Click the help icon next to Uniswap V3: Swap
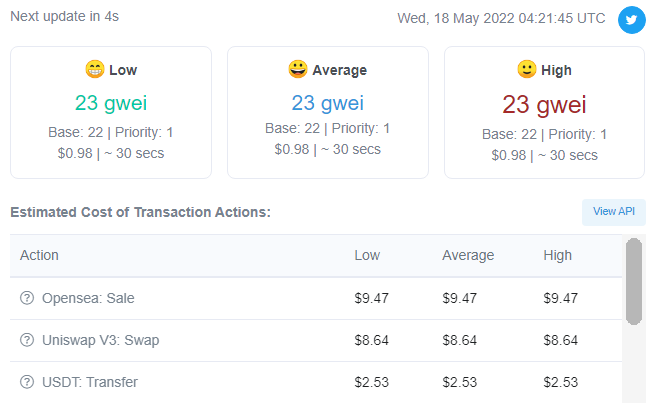The width and height of the screenshot is (649, 406). coord(27,340)
